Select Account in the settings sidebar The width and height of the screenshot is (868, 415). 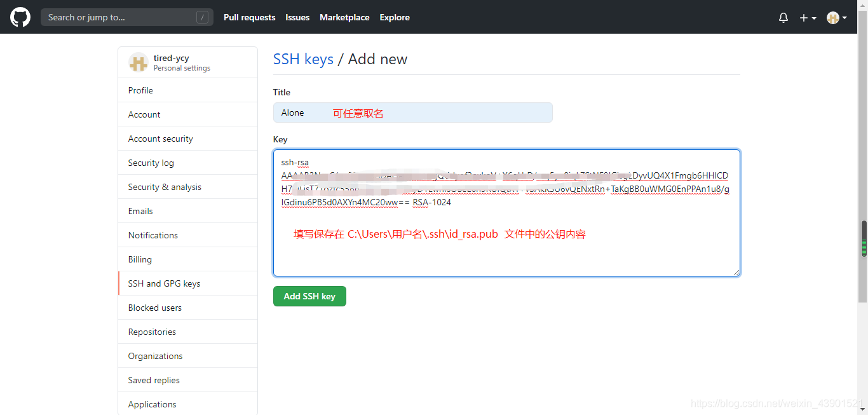click(188, 114)
